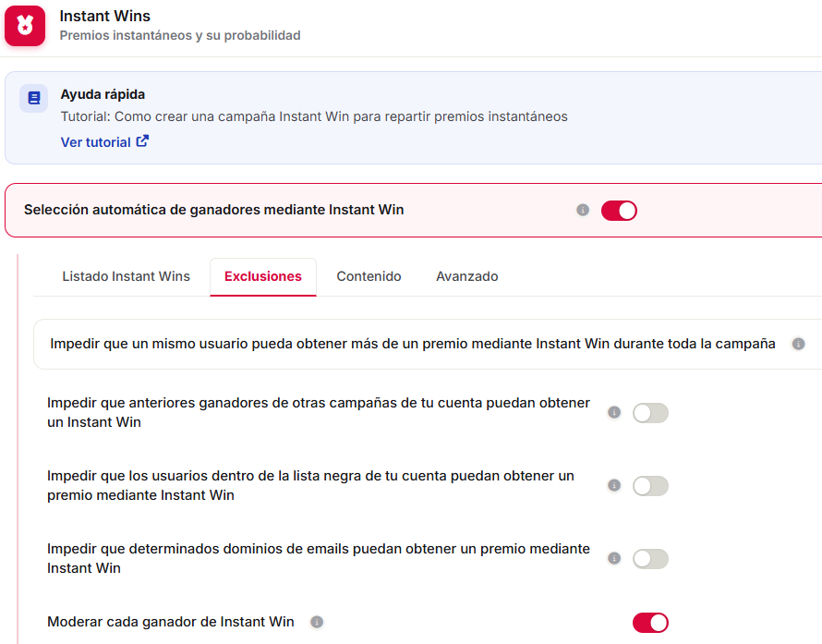Click info icon for anteriores ganadores option
This screenshot has height=644, width=822.
click(614, 413)
